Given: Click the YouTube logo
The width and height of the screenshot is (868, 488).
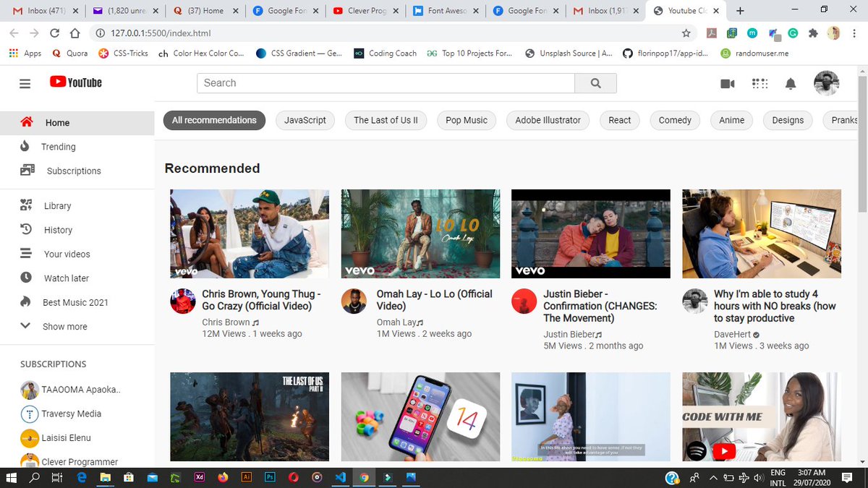Looking at the screenshot, I should click(76, 82).
